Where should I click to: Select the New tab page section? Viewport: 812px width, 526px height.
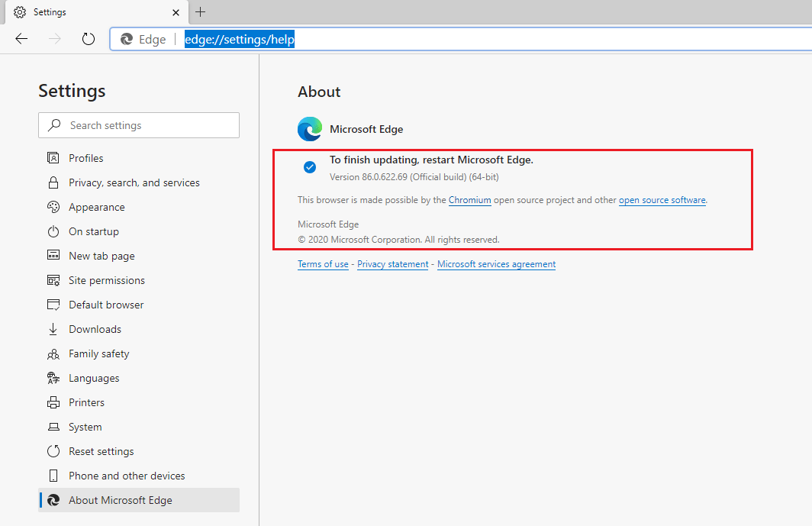click(x=102, y=256)
